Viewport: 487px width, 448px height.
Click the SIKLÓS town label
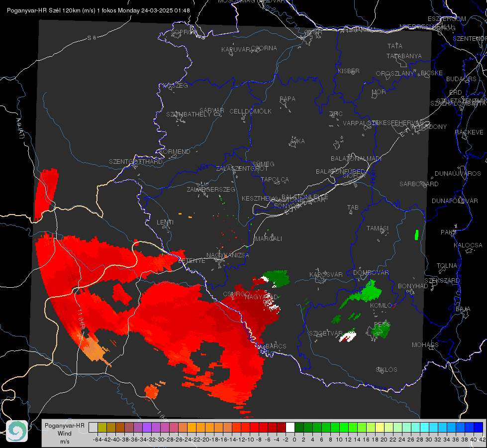click(x=387, y=370)
